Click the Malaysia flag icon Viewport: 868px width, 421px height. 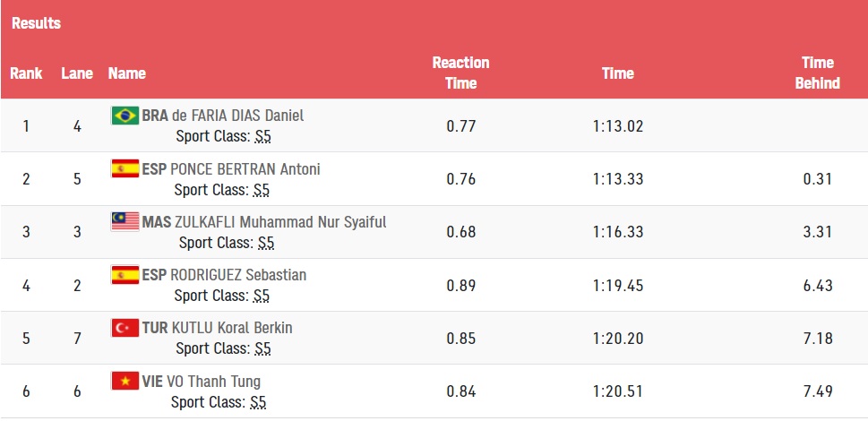point(125,222)
